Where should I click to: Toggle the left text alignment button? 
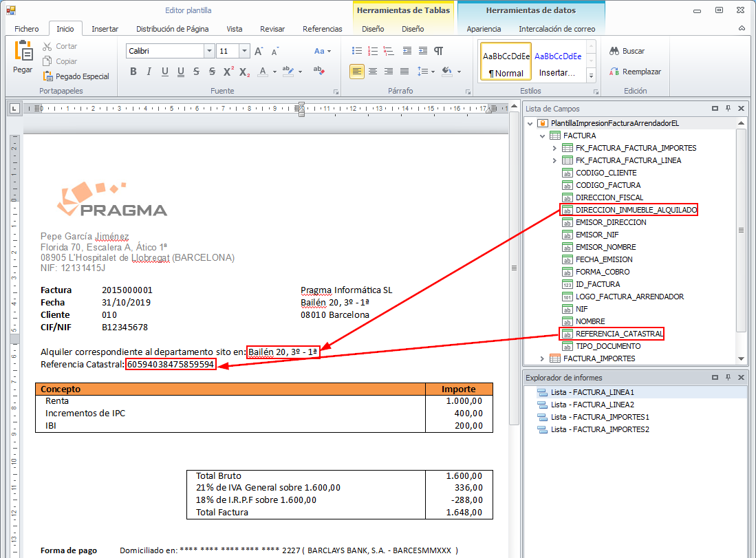[356, 72]
